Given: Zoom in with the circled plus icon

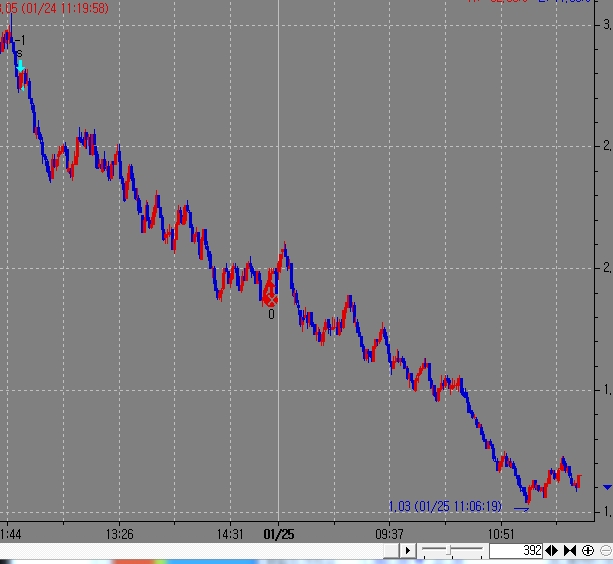Looking at the screenshot, I should coord(588,551).
